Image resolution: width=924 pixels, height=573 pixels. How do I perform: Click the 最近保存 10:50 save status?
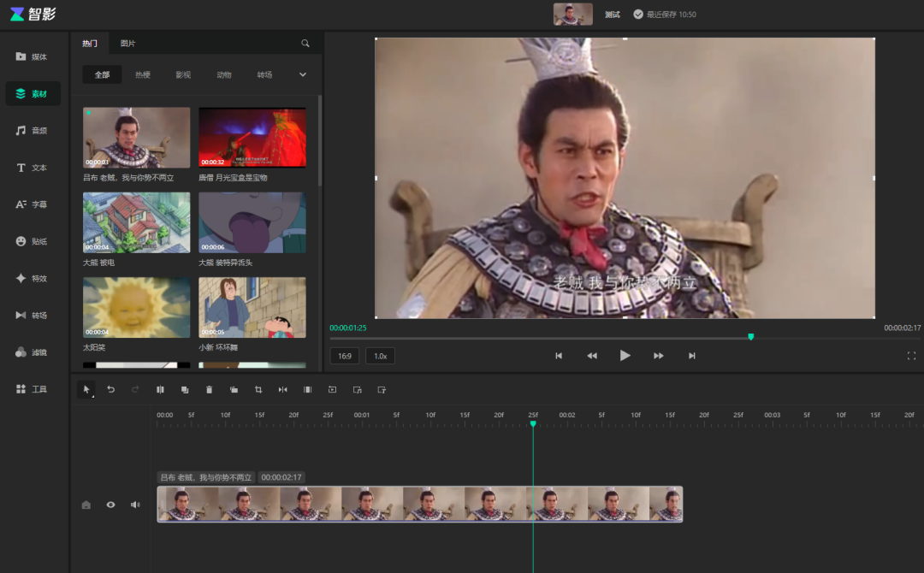[x=665, y=15]
